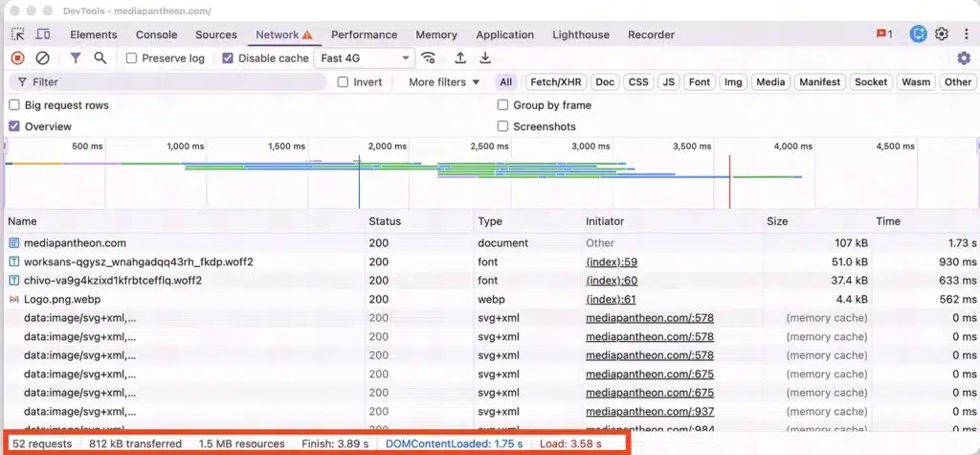980x455 pixels.
Task: Filter requests by Wasm type
Action: point(917,82)
